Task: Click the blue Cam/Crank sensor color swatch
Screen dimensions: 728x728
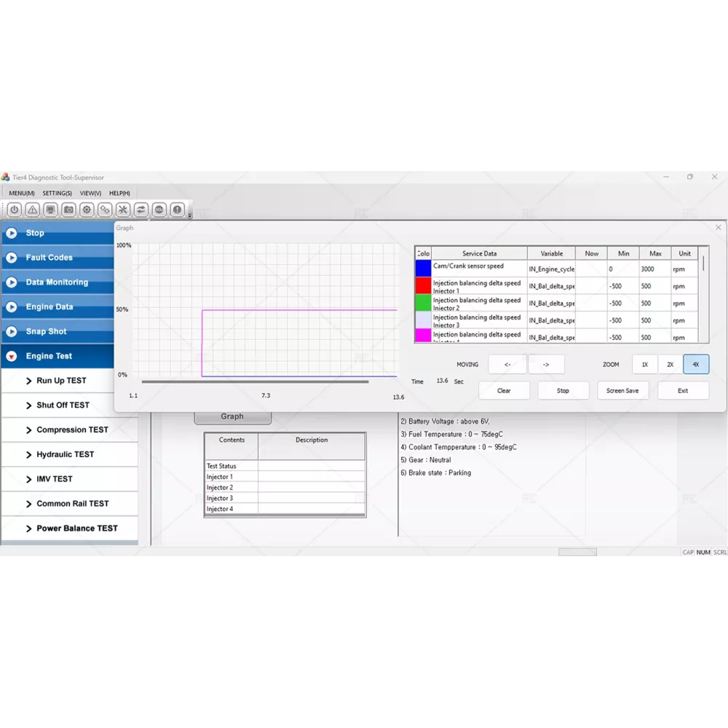Action: pyautogui.click(x=423, y=269)
